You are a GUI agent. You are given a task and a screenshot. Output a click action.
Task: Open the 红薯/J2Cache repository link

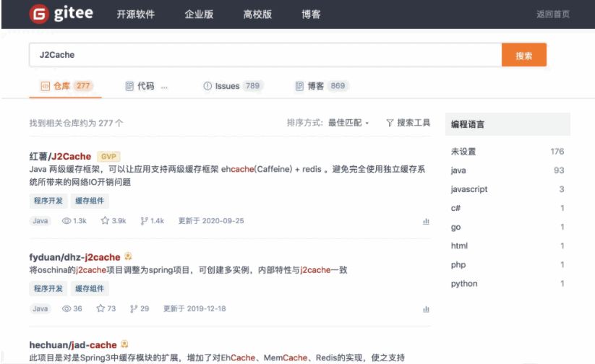tap(60, 156)
